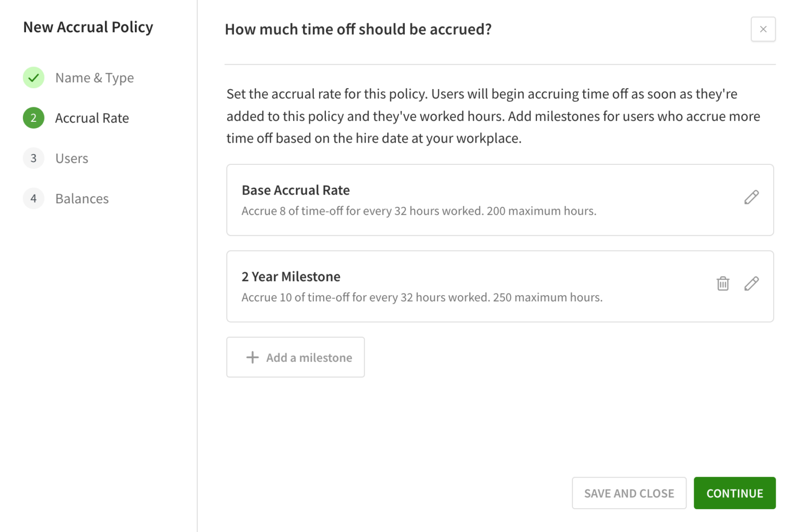The height and width of the screenshot is (532, 797).
Task: Click the step 2 circle icon
Action: [33, 118]
